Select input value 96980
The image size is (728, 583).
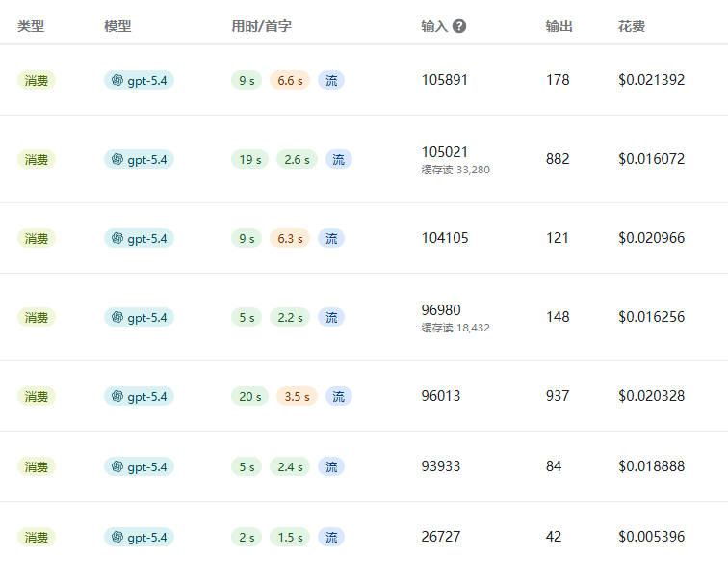click(441, 310)
